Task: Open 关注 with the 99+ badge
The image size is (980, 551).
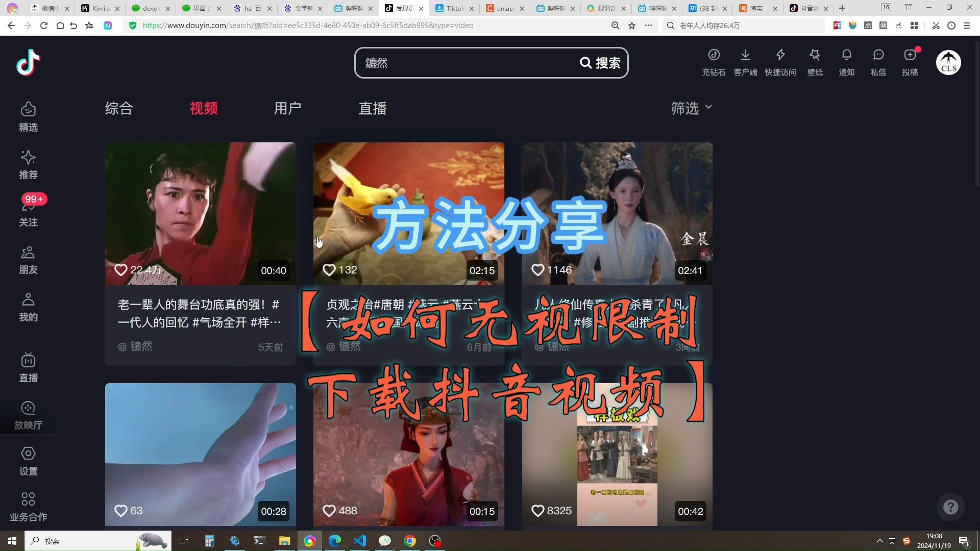Action: (x=28, y=211)
